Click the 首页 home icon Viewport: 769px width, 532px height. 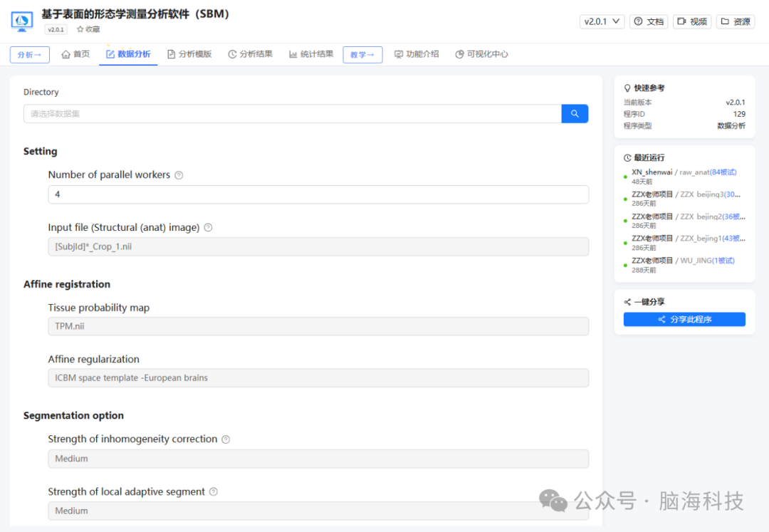click(66, 54)
